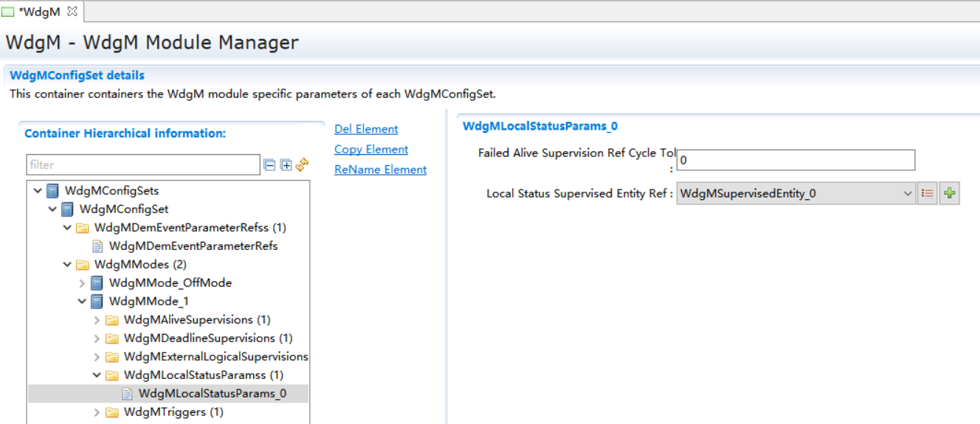Click the red list icon beside entity ref
The height and width of the screenshot is (424, 980).
928,194
